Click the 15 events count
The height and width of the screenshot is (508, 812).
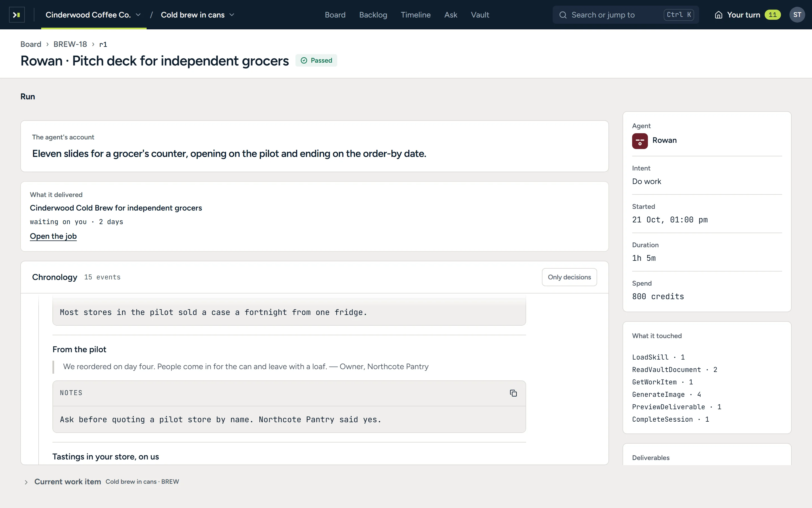pyautogui.click(x=102, y=277)
